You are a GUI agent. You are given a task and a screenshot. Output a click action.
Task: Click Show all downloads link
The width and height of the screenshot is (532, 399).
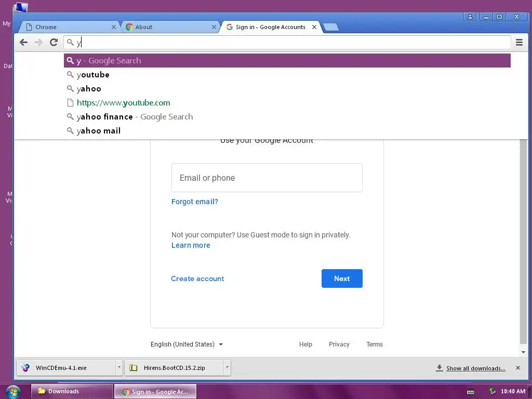[x=475, y=368]
